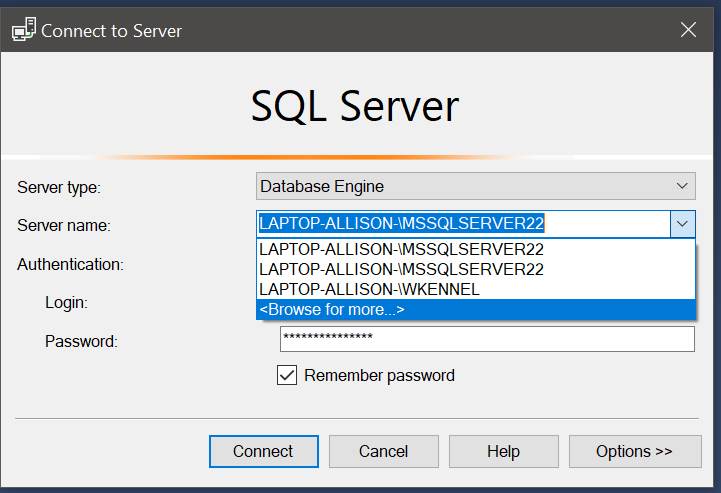Open the Server type dropdown arrow

683,186
